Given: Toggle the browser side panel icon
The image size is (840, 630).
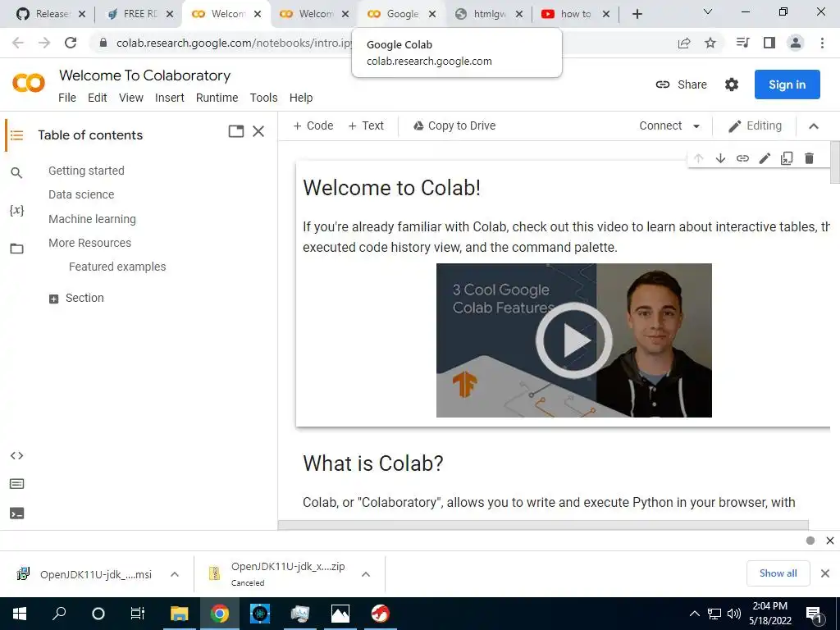Looking at the screenshot, I should point(769,43).
